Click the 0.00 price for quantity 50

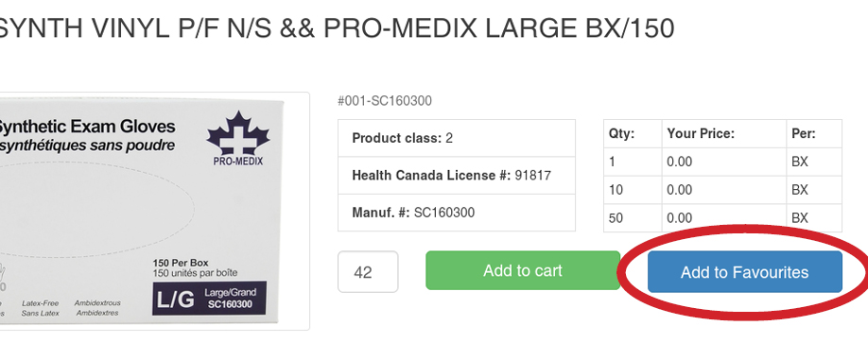click(x=679, y=218)
